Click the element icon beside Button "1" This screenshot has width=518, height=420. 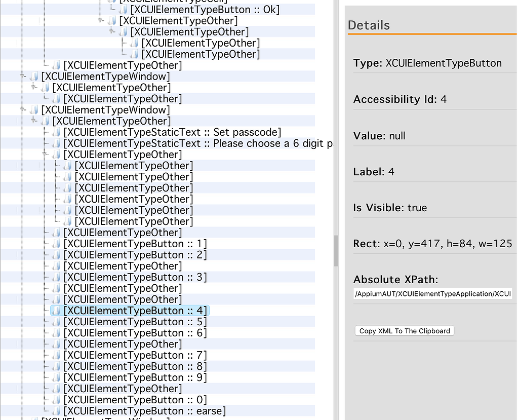56,243
